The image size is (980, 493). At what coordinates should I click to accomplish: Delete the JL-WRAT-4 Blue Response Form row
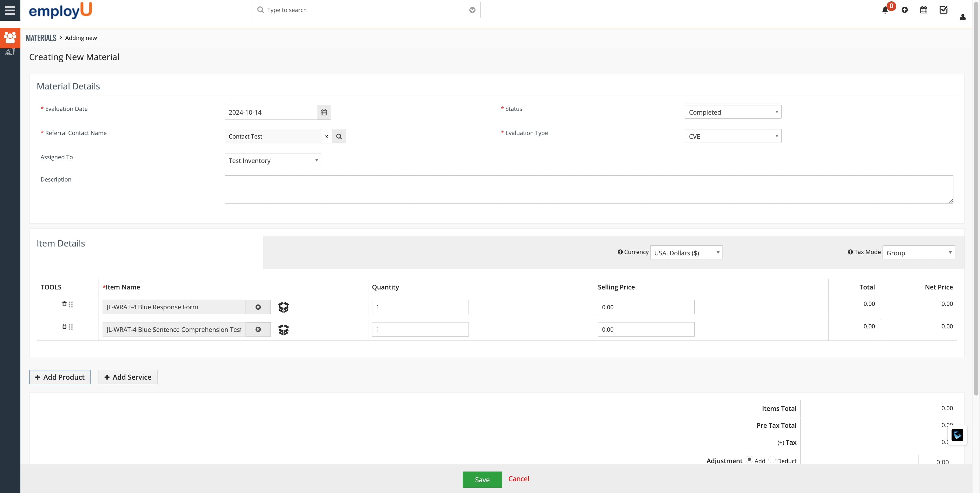click(64, 304)
